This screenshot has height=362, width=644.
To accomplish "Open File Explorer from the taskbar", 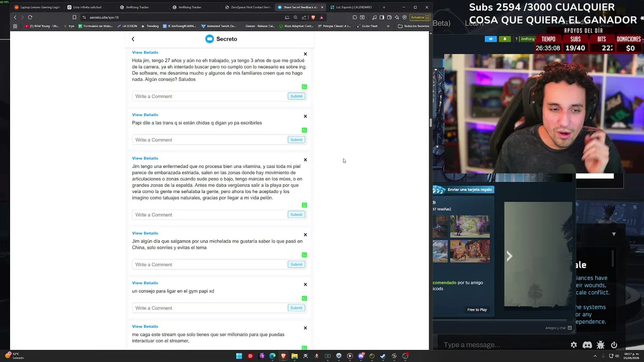I will pos(294,356).
